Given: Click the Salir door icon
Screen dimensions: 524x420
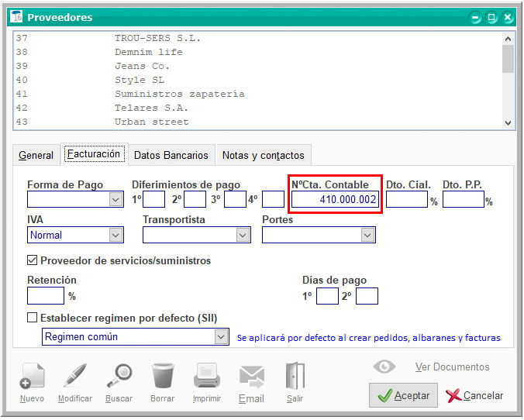Looking at the screenshot, I should [295, 376].
